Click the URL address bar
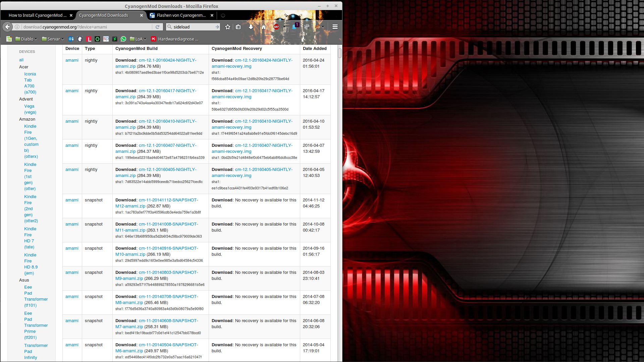 coord(87,27)
